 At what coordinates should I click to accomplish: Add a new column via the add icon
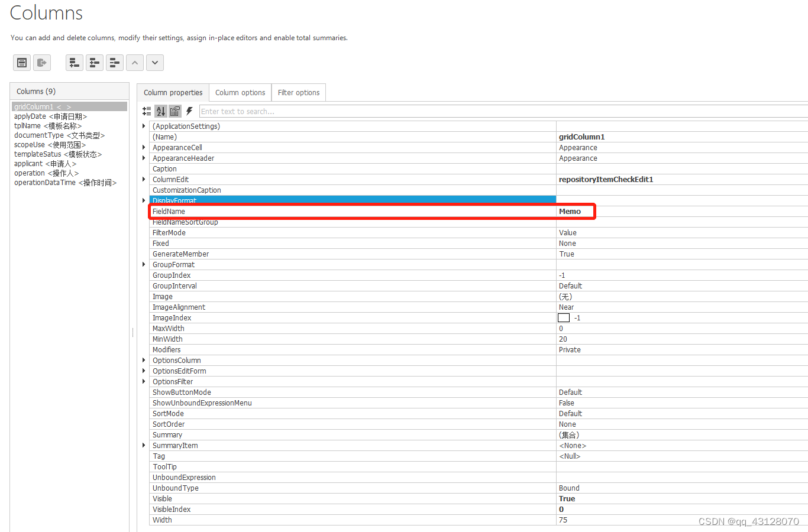(74, 62)
